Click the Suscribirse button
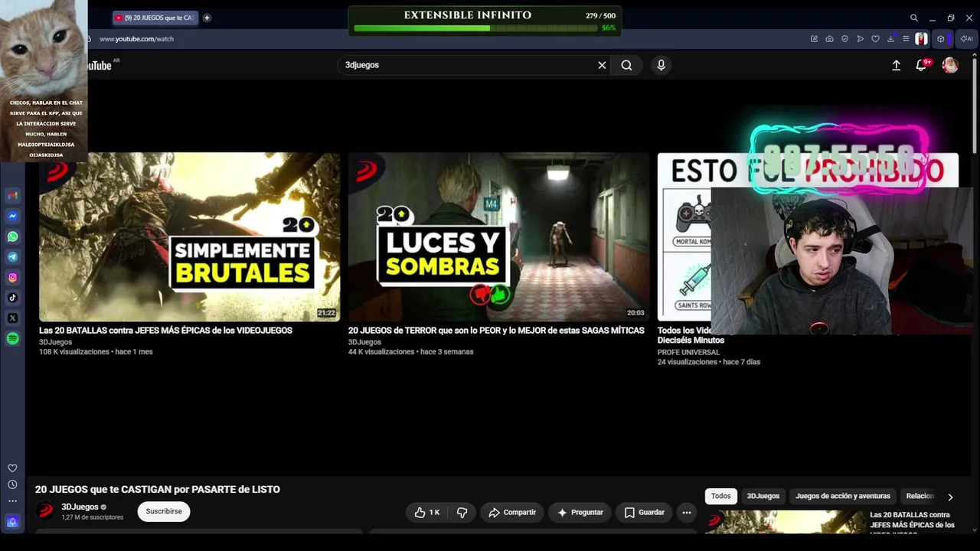Viewport: 980px width, 551px height. point(164,511)
